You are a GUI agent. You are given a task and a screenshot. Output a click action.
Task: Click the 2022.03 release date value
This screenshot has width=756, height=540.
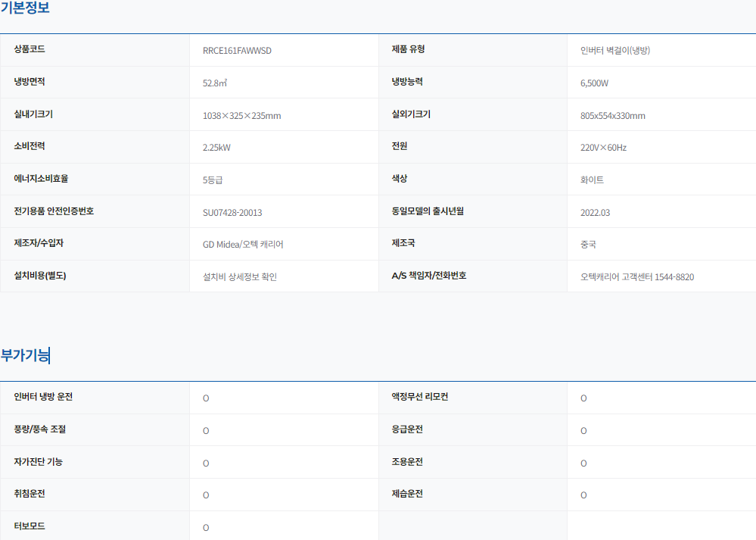(x=595, y=213)
